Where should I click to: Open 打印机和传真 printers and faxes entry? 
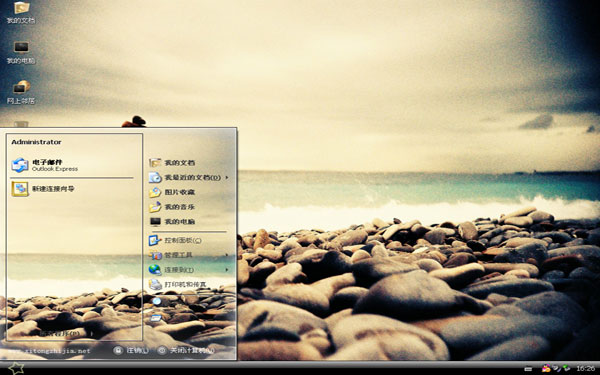(178, 284)
